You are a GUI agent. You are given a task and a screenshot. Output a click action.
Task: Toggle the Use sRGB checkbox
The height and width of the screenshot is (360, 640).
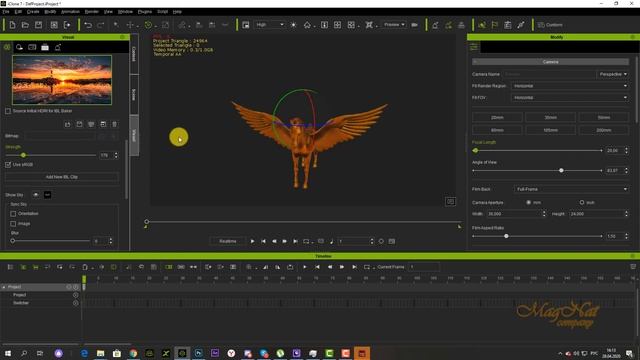[x=8, y=164]
